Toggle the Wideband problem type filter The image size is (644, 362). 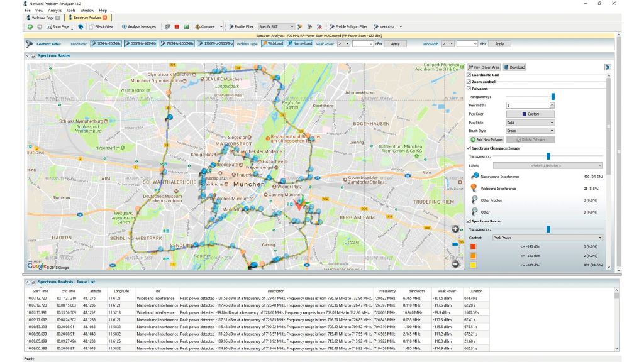tap(273, 44)
